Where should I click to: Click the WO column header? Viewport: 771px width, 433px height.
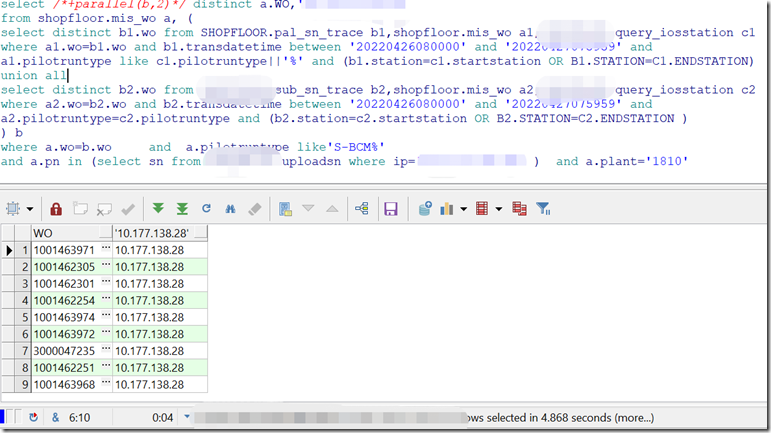point(72,233)
